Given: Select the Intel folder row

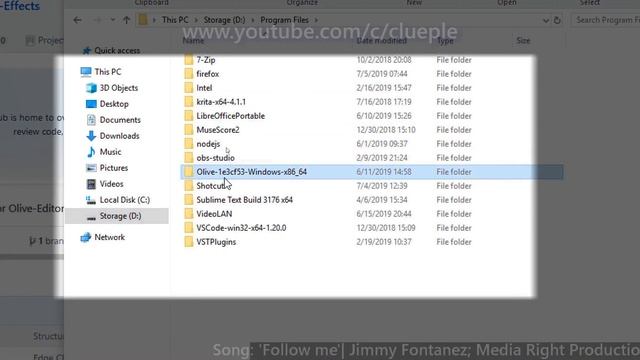Looking at the screenshot, I should 372,88.
